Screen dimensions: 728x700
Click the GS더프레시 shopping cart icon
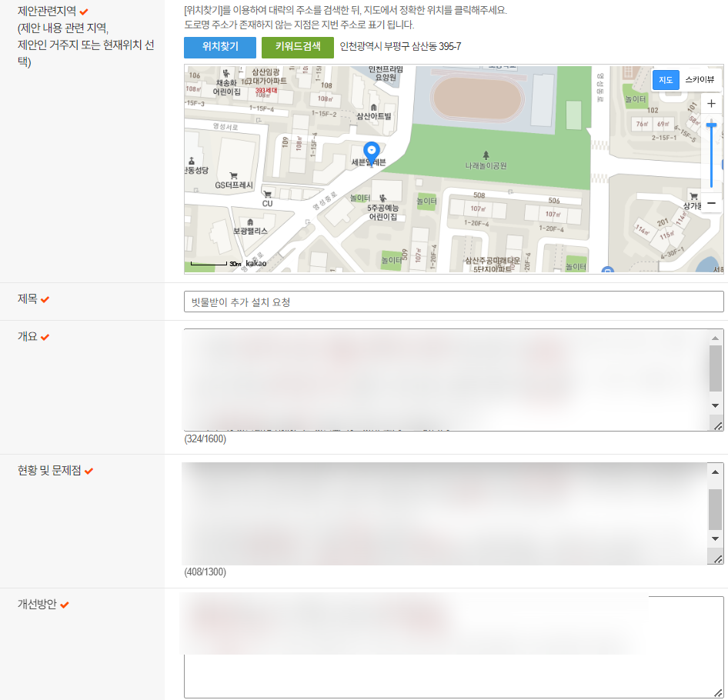[x=233, y=175]
